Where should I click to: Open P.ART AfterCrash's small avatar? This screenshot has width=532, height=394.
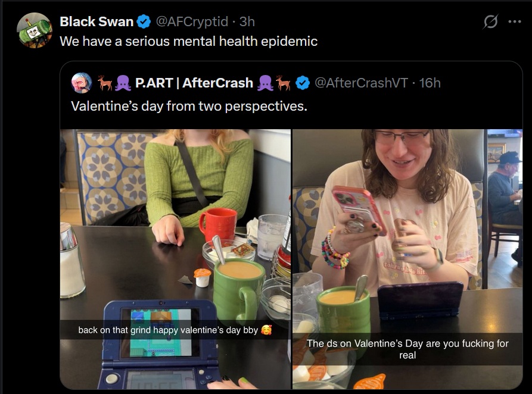[82, 83]
